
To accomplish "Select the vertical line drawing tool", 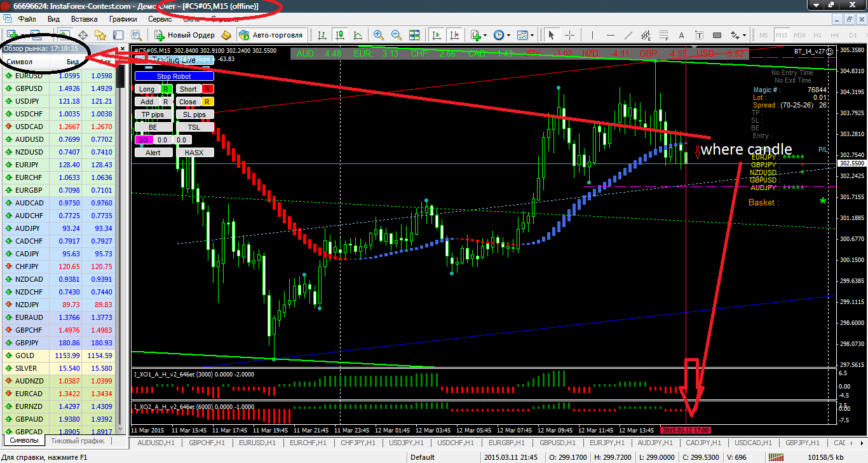I will 593,34.
